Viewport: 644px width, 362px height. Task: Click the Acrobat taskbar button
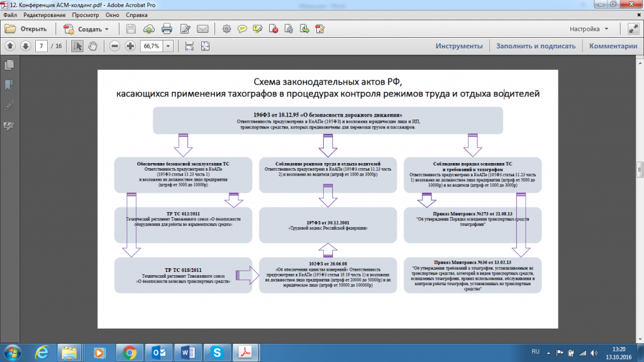point(246,353)
